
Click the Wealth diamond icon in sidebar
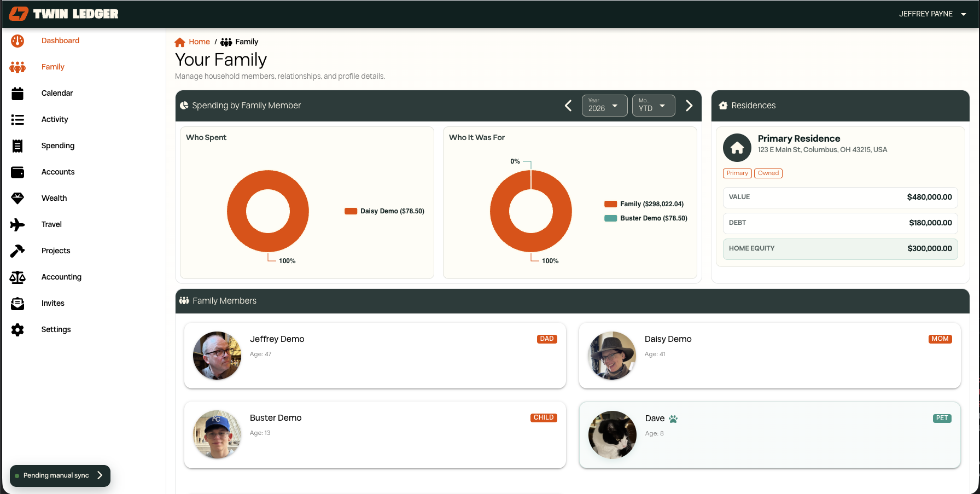pos(17,198)
